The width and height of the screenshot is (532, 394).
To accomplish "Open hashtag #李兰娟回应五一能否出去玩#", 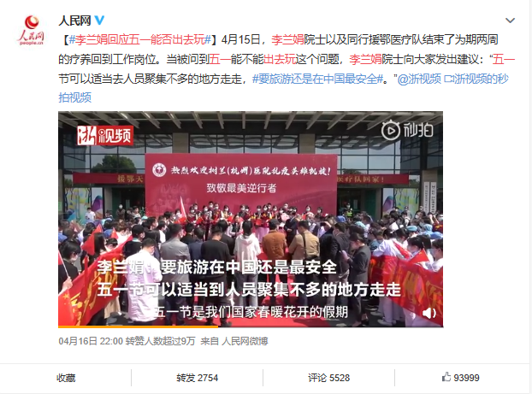I will coord(140,39).
